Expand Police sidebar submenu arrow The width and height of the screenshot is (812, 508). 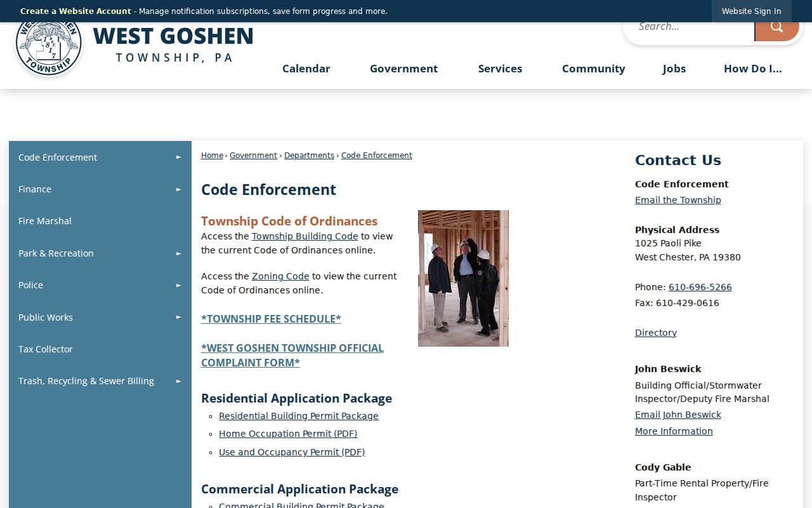(179, 285)
